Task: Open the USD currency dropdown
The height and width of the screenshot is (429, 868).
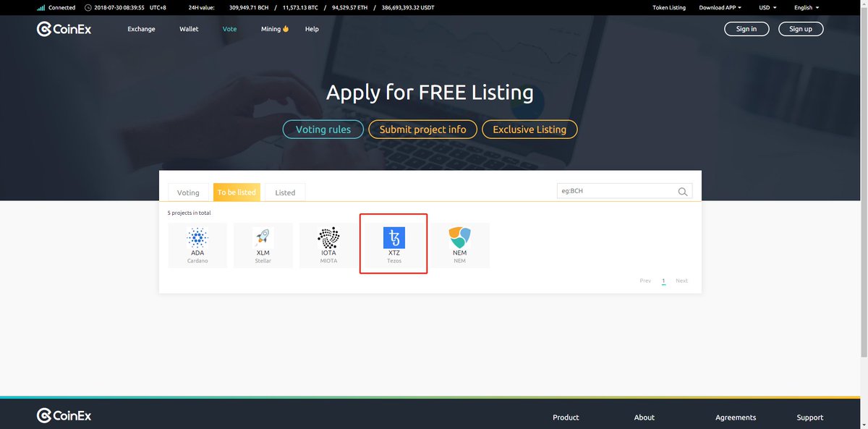Action: 767,7
